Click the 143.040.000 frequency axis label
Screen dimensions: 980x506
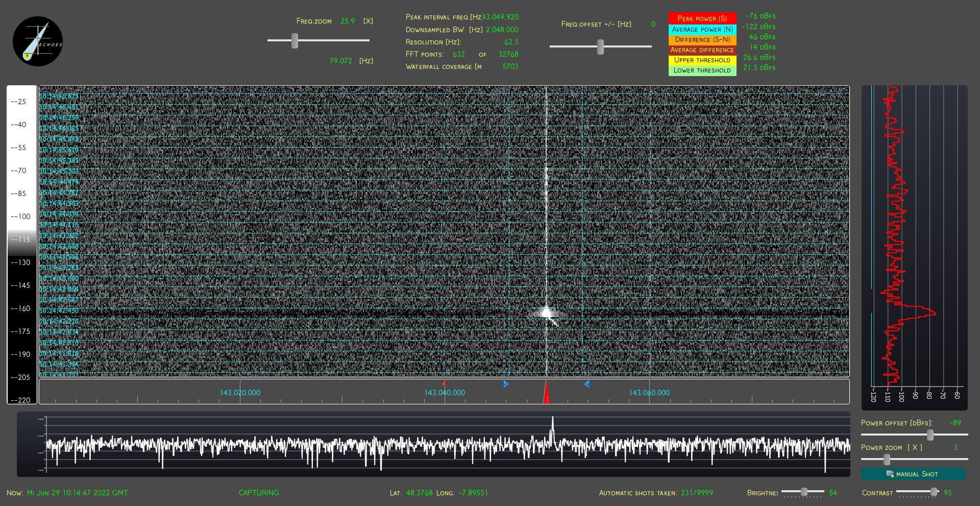tap(445, 393)
